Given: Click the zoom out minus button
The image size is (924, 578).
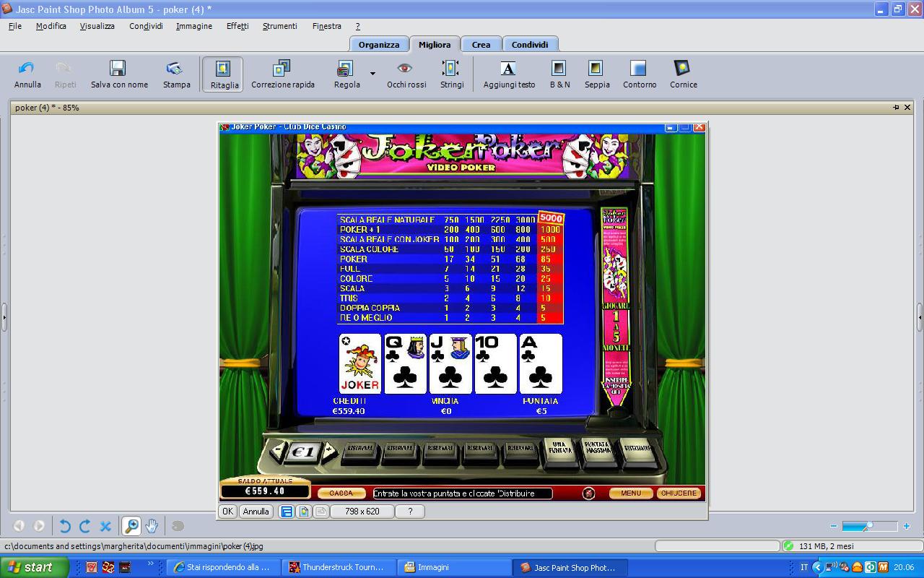Looking at the screenshot, I should point(834,526).
